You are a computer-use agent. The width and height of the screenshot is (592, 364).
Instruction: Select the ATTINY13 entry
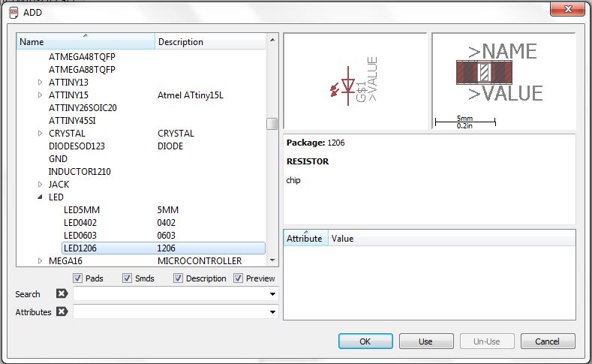coord(68,82)
